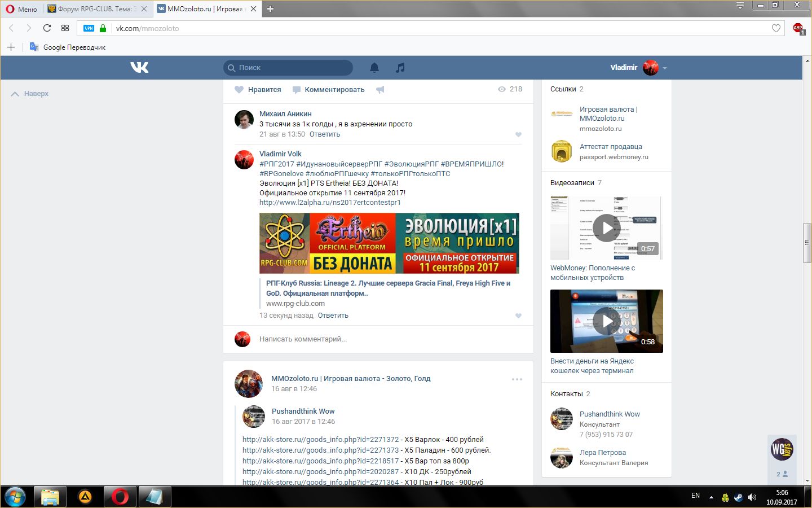Screen dimensions: 812x508
Task: Open the Windows Start menu
Action: 15,497
